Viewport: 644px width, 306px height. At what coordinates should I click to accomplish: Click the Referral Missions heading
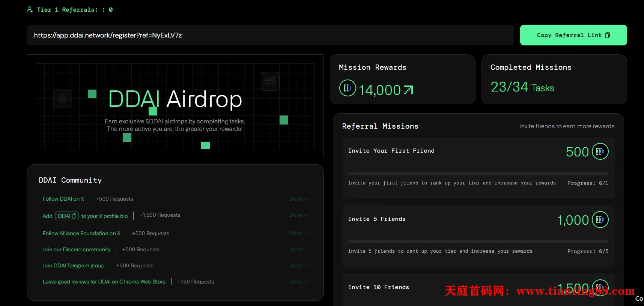pos(380,126)
